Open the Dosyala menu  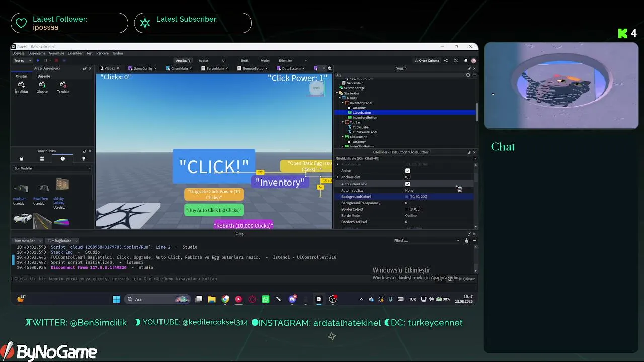18,53
